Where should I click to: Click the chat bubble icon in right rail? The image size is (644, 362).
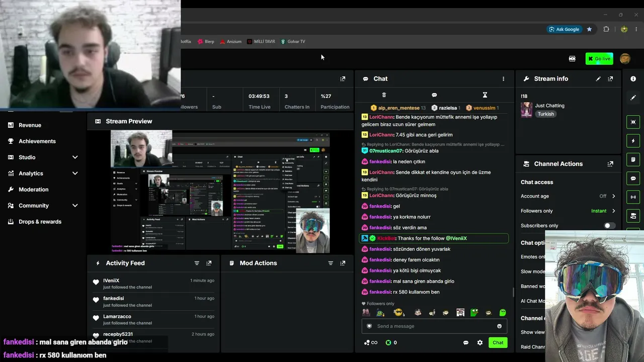(x=633, y=178)
